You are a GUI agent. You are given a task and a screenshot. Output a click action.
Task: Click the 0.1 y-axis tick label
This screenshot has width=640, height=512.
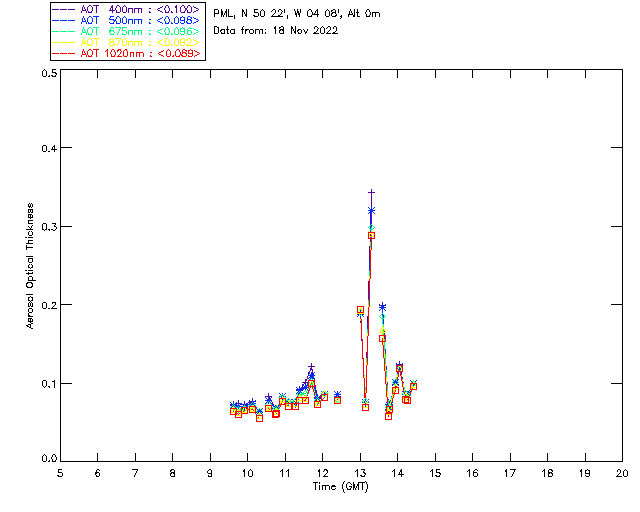pos(49,384)
